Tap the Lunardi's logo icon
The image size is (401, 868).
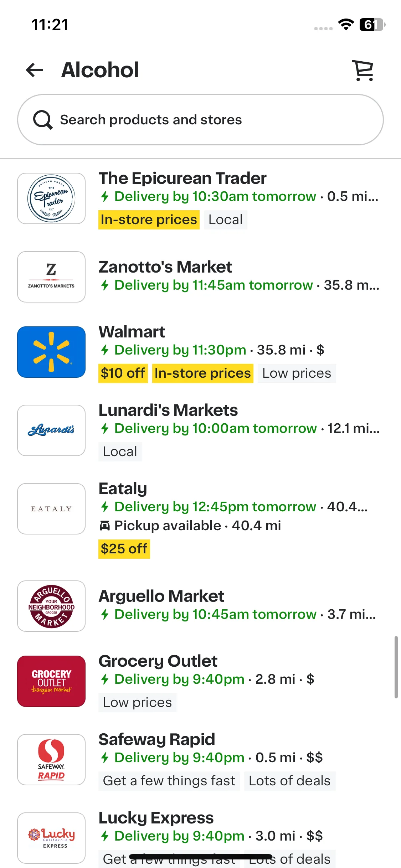[x=51, y=430]
